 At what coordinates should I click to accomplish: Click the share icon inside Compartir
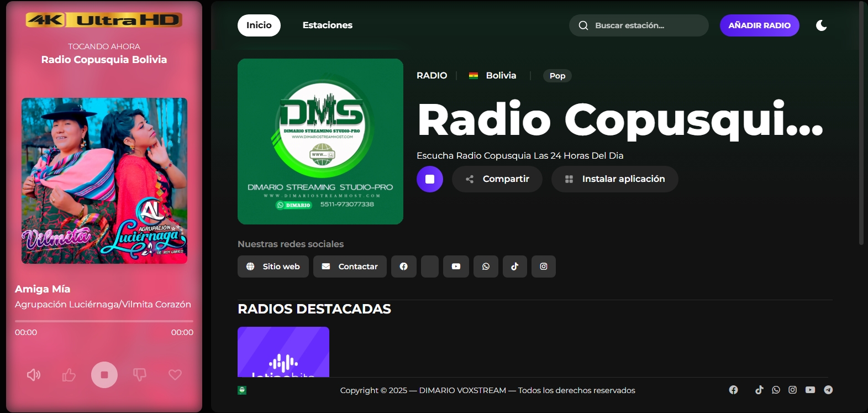(470, 179)
